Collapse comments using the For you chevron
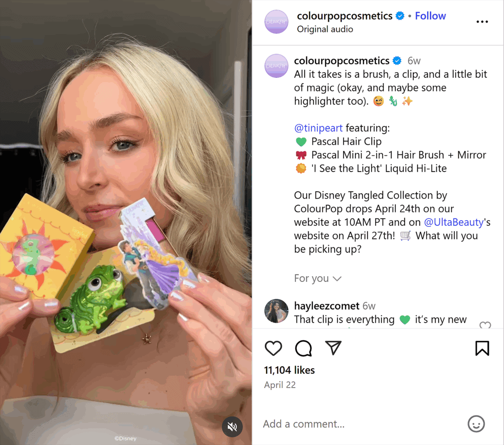This screenshot has height=445, width=504. click(x=338, y=279)
